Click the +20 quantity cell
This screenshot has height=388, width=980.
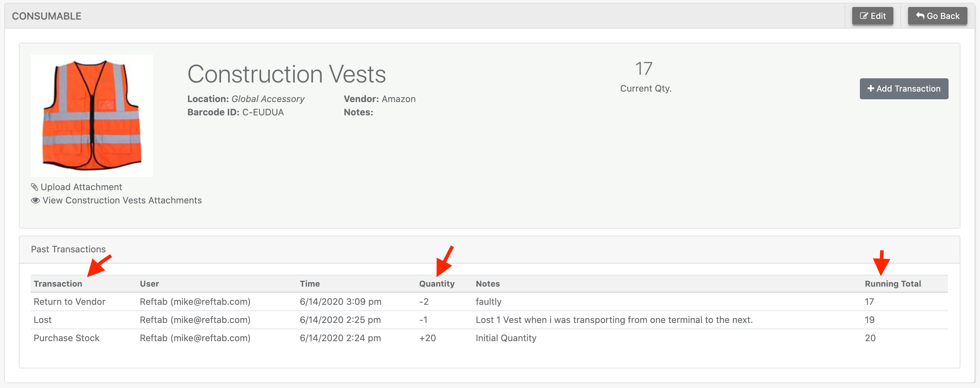coord(427,338)
